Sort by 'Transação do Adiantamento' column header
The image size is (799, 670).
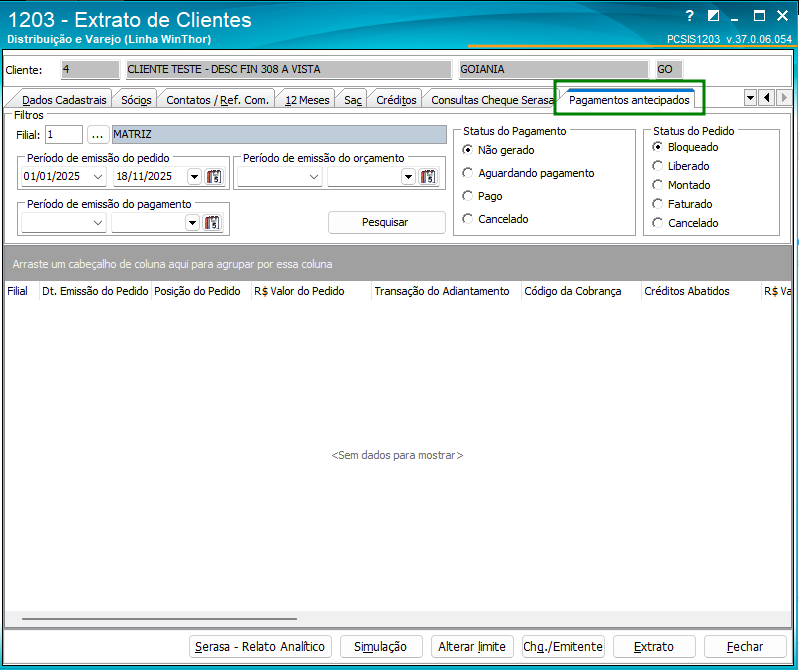pyautogui.click(x=446, y=291)
